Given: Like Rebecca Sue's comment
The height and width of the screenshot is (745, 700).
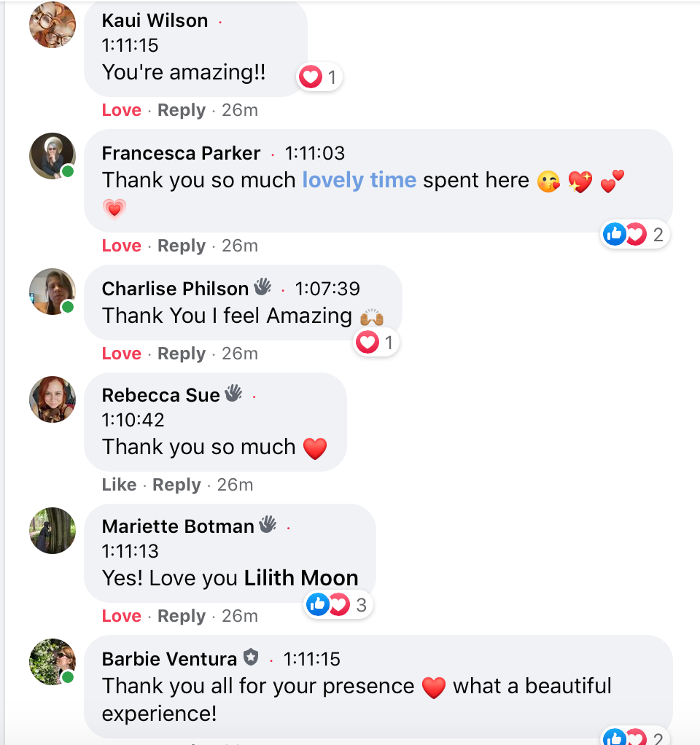Looking at the screenshot, I should pyautogui.click(x=120, y=485).
